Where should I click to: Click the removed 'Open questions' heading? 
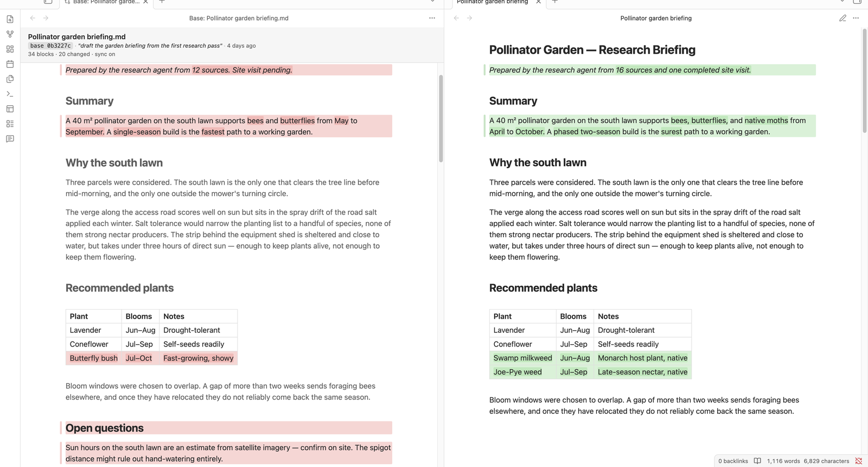[x=105, y=428]
